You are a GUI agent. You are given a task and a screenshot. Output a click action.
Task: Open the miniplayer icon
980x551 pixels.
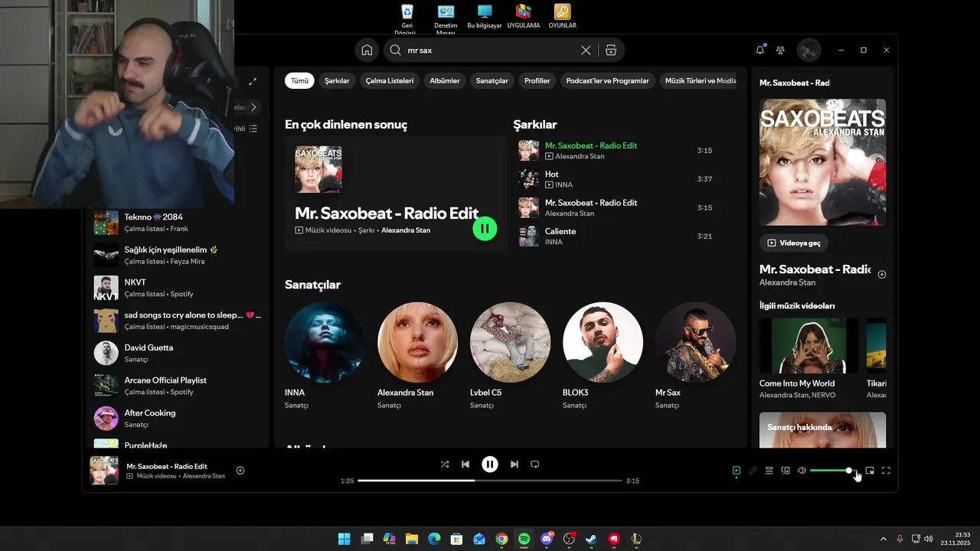870,471
